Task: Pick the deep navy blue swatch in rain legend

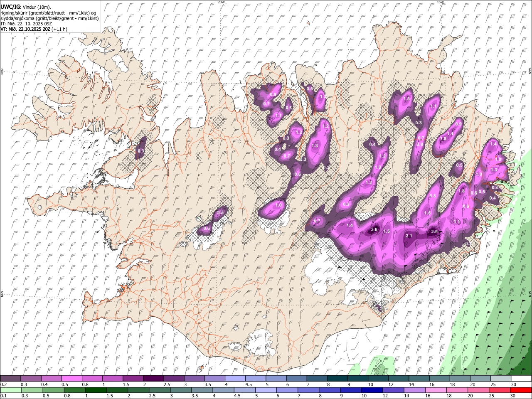Action: [x=372, y=390]
